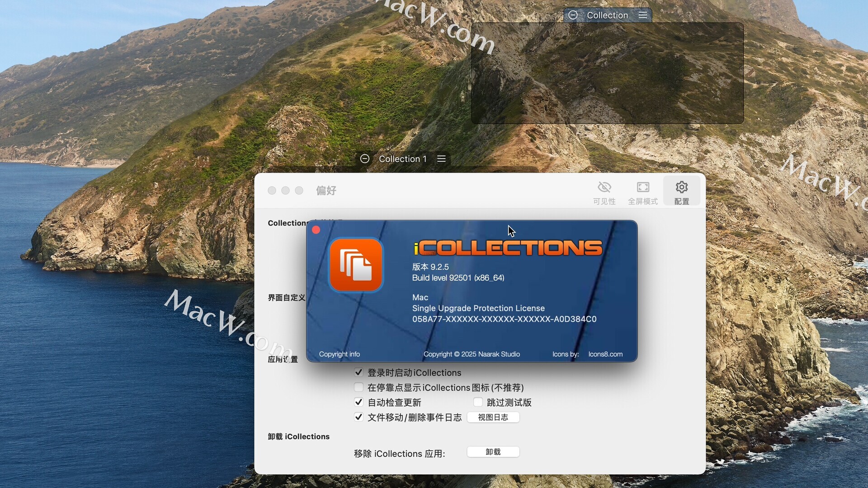Click the iCOLLECTIONS logo title
The image size is (868, 488).
508,248
